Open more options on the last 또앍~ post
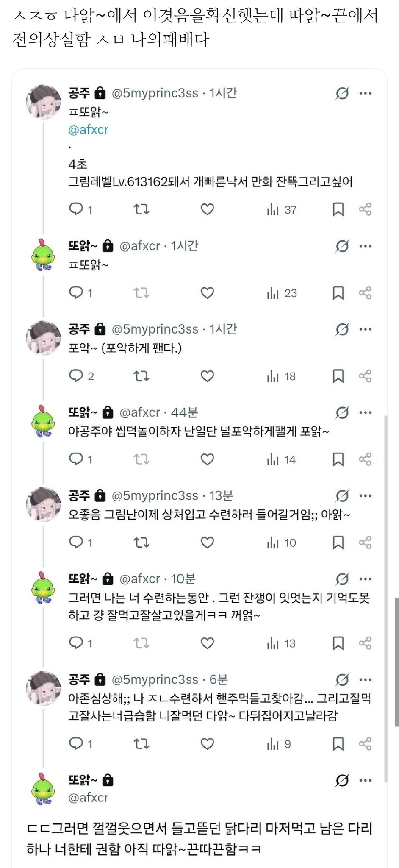The height and width of the screenshot is (868, 399). coord(365,780)
